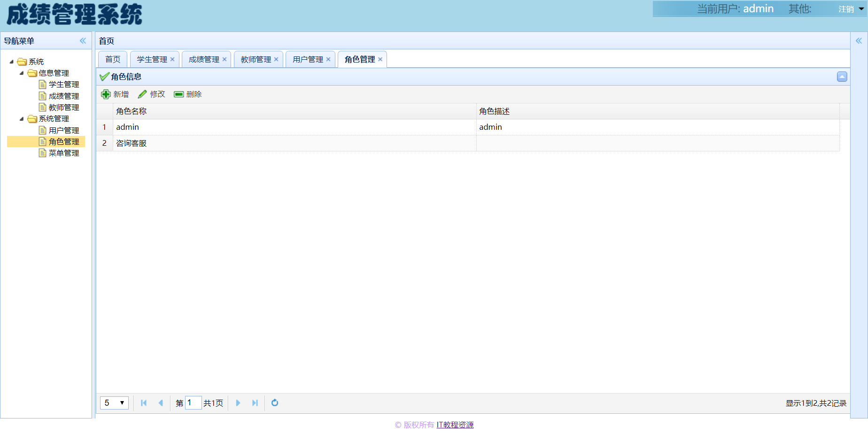
Task: Switch to the 首页 tab
Action: pyautogui.click(x=113, y=59)
